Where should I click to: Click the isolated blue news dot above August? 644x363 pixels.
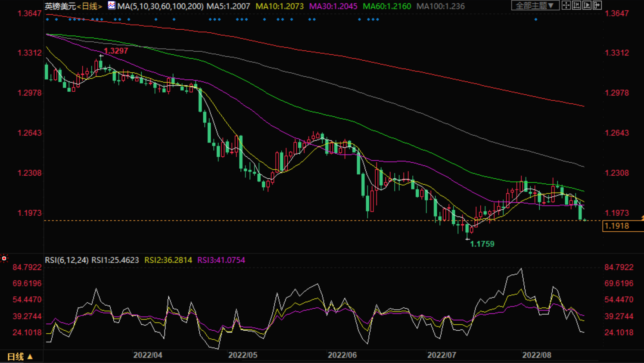tap(536, 19)
